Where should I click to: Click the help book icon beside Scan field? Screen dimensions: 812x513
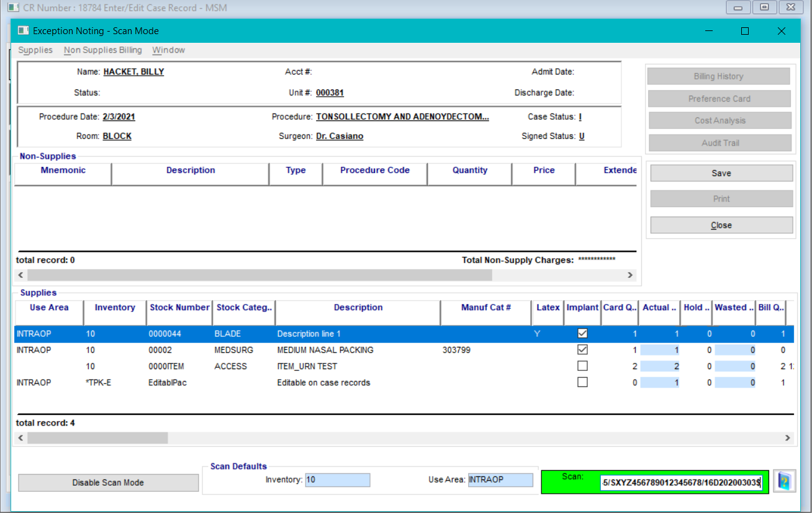(x=784, y=481)
